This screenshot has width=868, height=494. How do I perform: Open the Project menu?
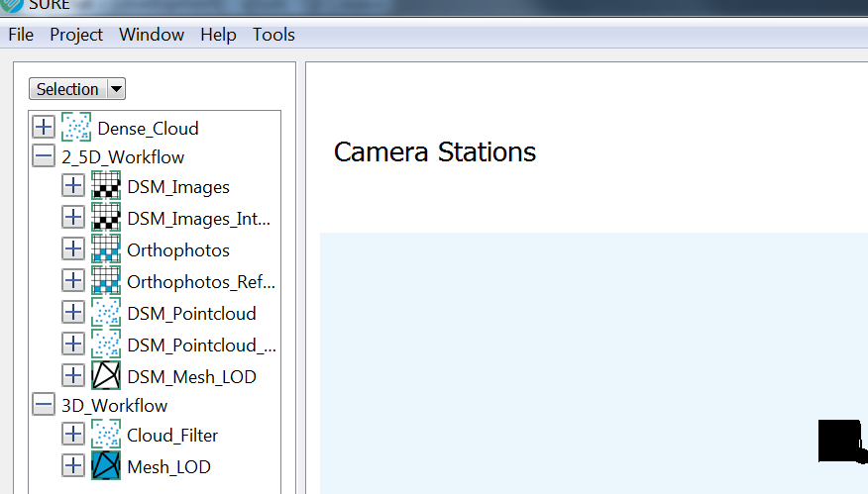coord(76,35)
